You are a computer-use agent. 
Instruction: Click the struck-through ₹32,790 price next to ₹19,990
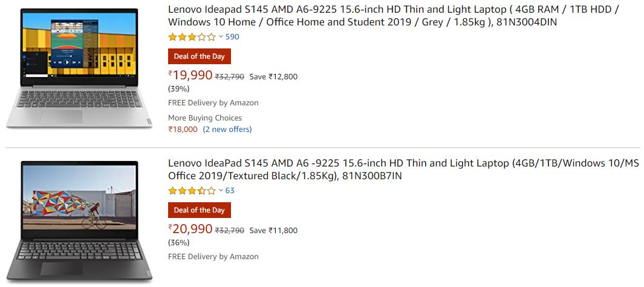230,76
